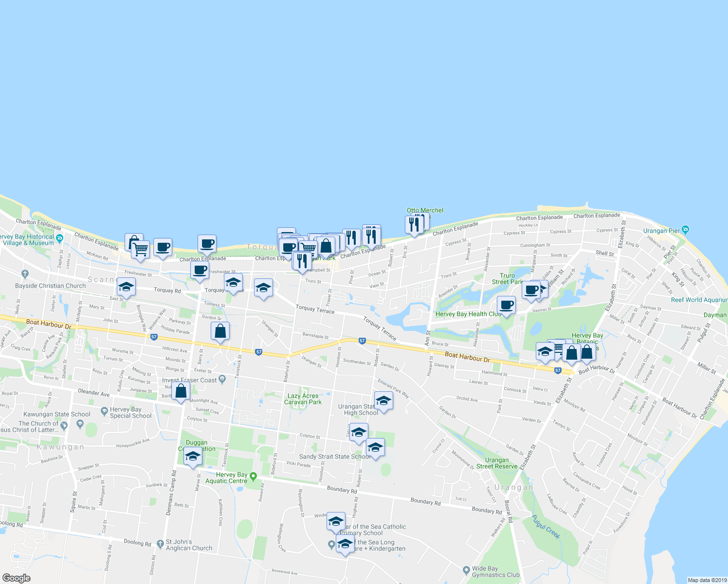Click route 57 shield near Elizabeth St

558,370
